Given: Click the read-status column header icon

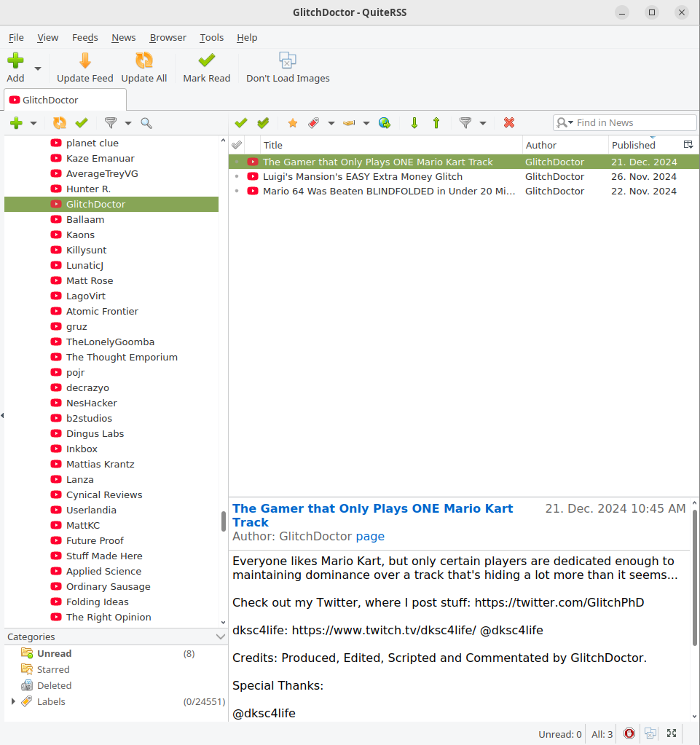Looking at the screenshot, I should click(237, 145).
